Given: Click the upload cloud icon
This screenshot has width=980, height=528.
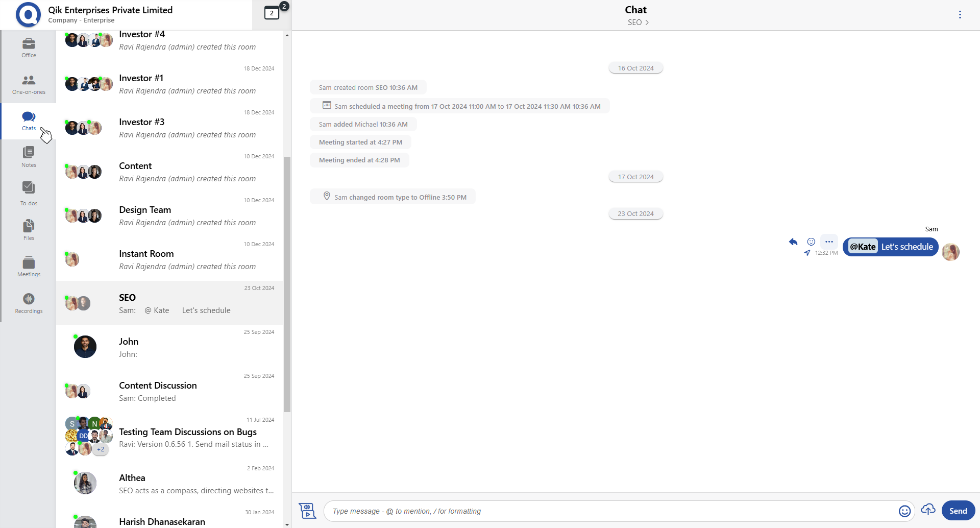Looking at the screenshot, I should (x=928, y=510).
